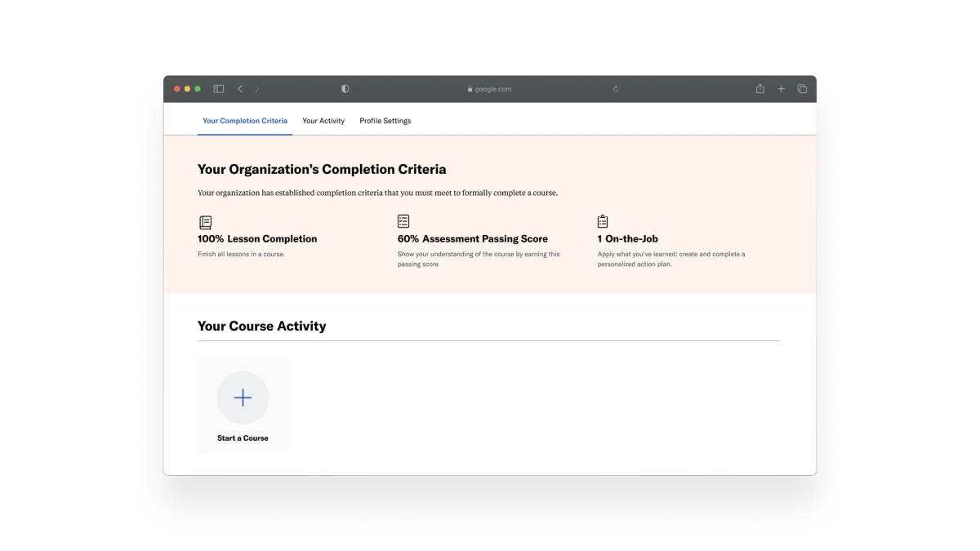
Task: Click the 'Your organization has established' sentence
Action: 377,193
